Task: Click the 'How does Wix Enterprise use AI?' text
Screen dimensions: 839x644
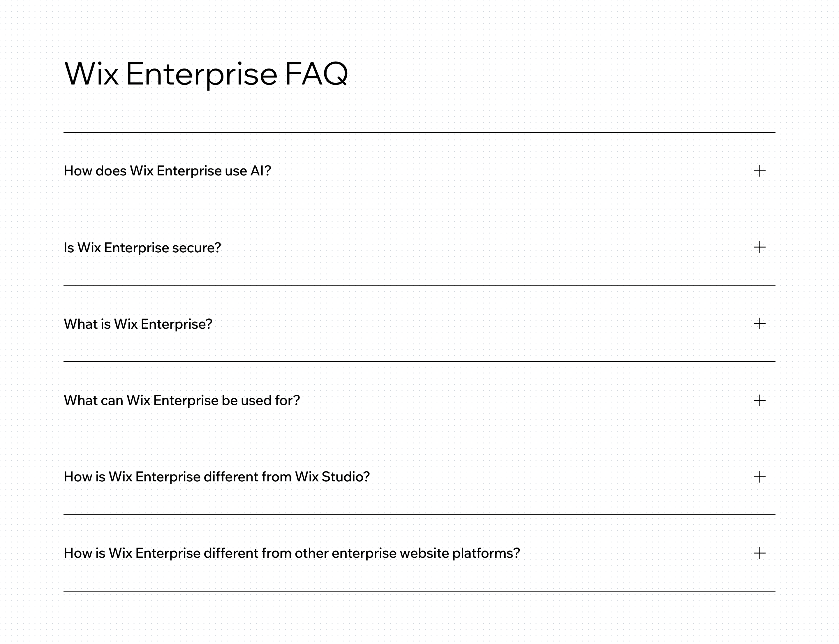Action: click(x=167, y=171)
